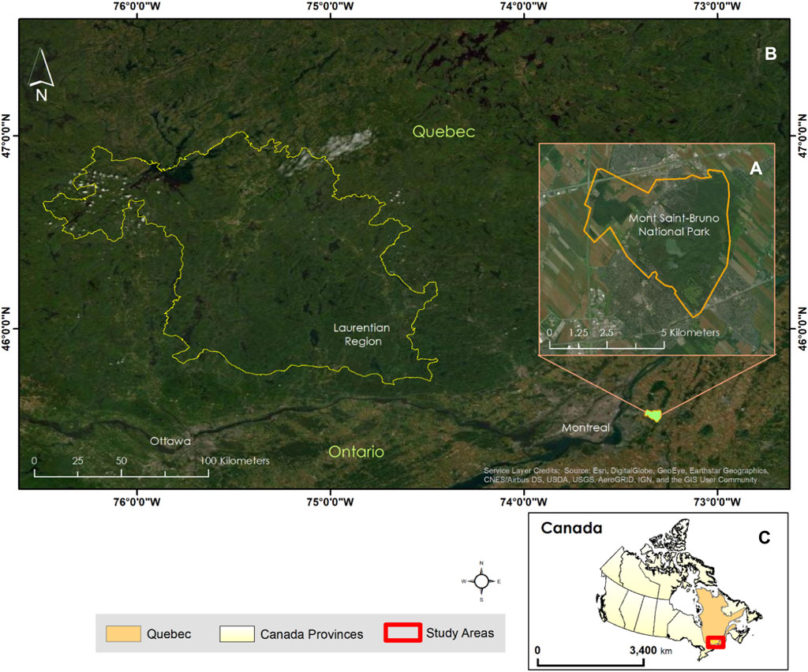The height and width of the screenshot is (672, 808).
Task: Click the small compass rose above the legend
Action: [481, 581]
